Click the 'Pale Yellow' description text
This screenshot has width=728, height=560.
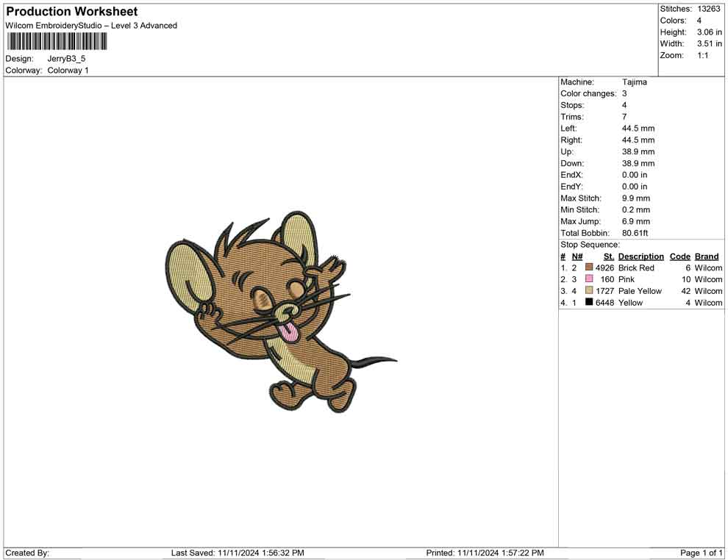640,291
